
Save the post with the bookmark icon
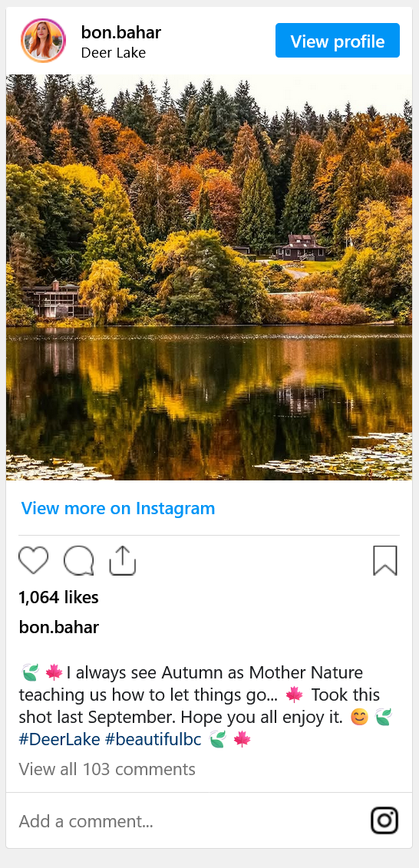[x=385, y=560]
